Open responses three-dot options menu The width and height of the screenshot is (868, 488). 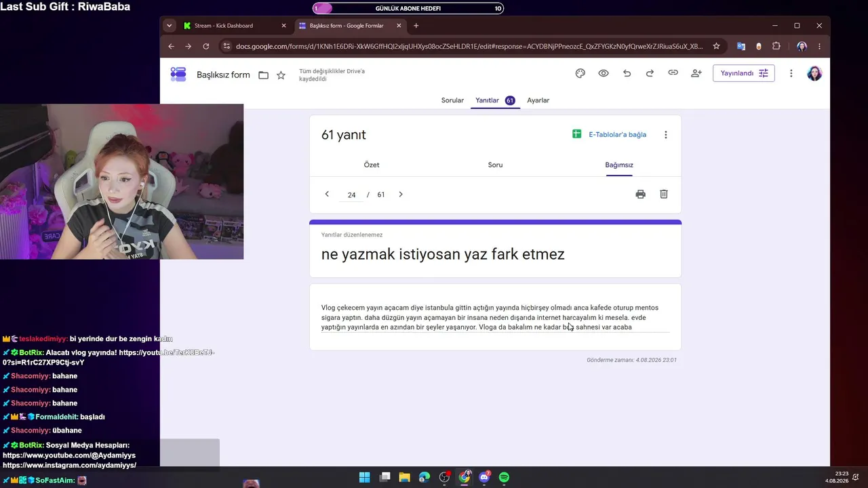[x=665, y=135]
